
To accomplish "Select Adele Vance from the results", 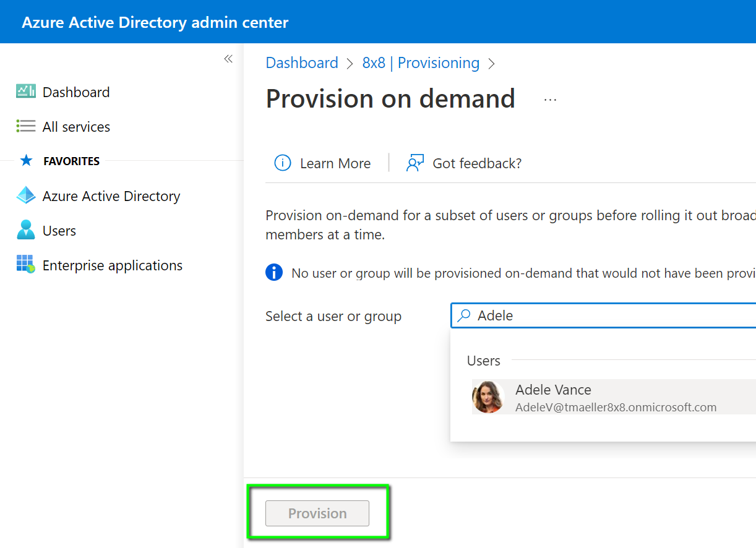I will (614, 397).
